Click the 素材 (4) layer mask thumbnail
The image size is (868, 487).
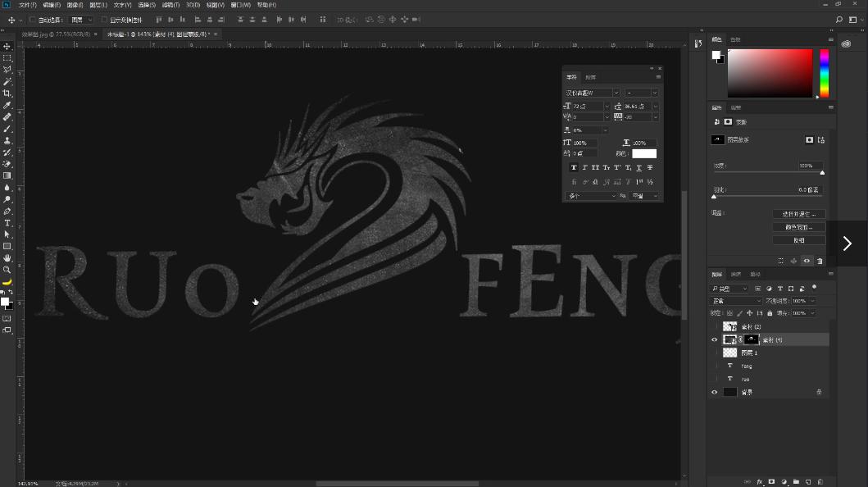[751, 339]
